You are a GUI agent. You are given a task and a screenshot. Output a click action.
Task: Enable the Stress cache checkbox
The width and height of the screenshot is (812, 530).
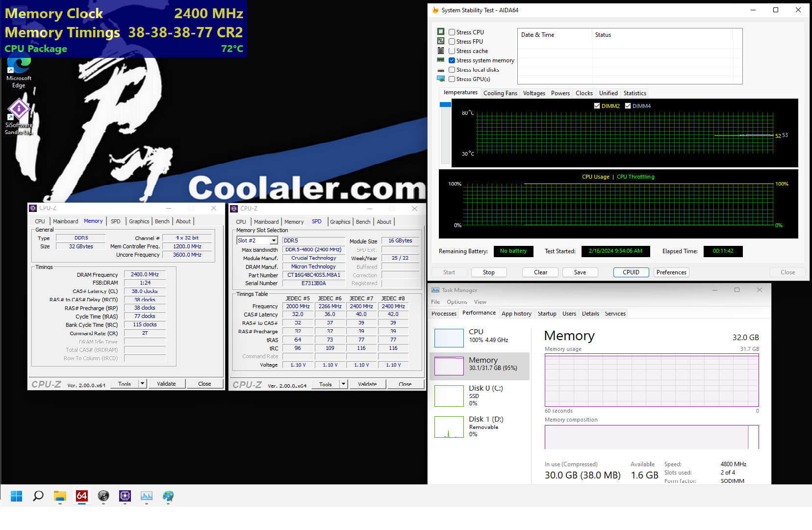click(452, 51)
